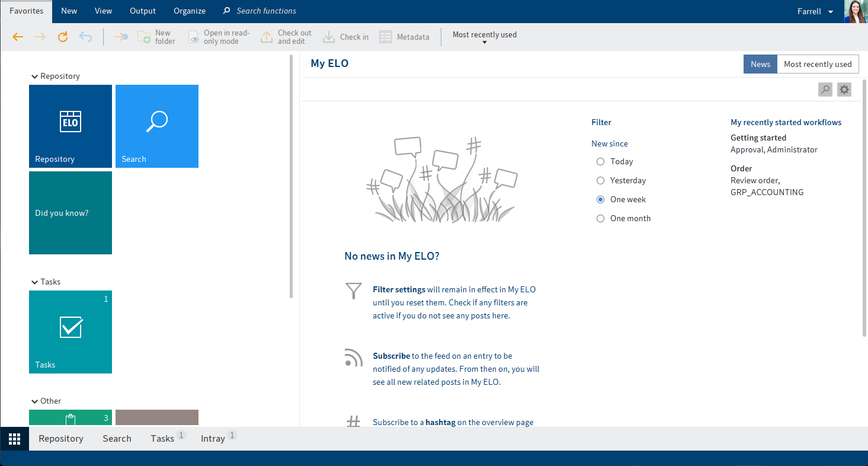The width and height of the screenshot is (868, 466).
Task: Open the Repository tile
Action: [x=71, y=126]
